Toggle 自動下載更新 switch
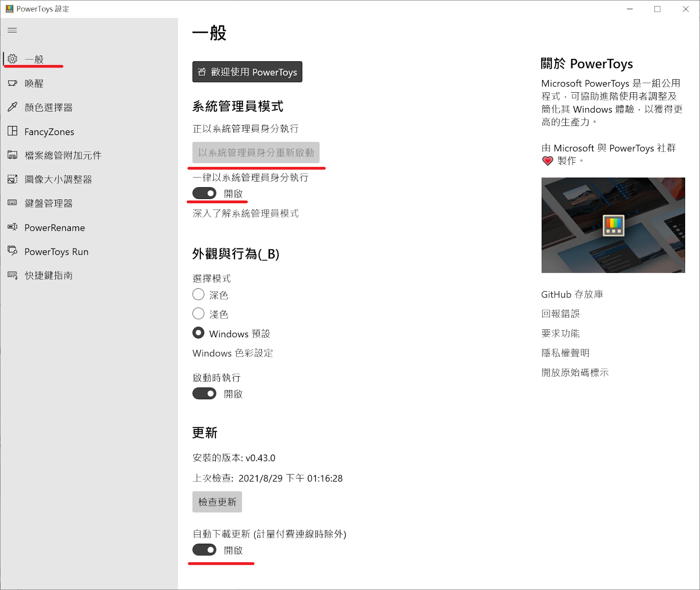Screen dimensions: 700x590 coord(204,550)
